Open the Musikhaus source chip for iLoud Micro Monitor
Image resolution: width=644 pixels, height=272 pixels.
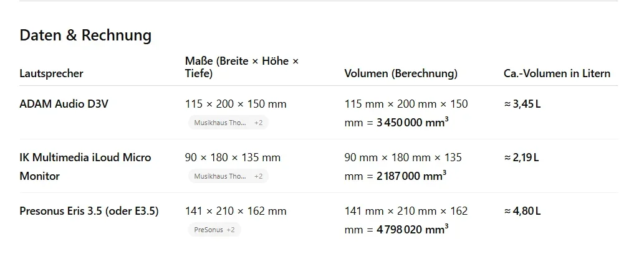[x=228, y=176]
